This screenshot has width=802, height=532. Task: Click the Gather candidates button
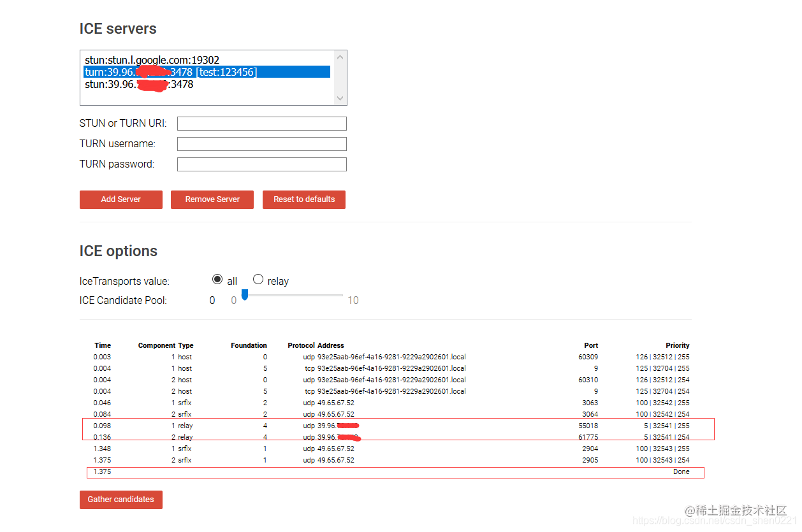[x=121, y=500]
